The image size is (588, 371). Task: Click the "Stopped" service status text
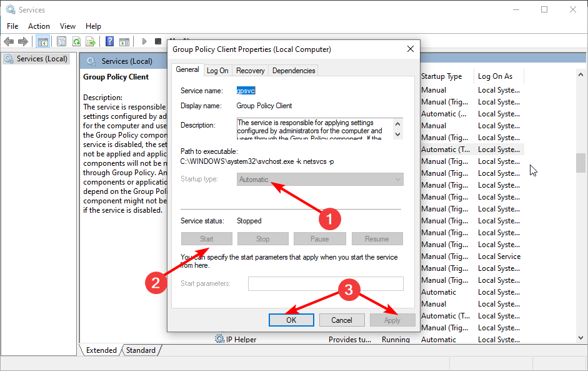(249, 221)
